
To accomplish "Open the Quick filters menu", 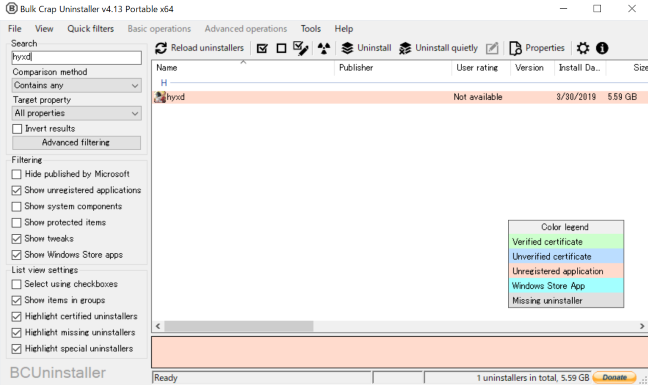I will [91, 29].
